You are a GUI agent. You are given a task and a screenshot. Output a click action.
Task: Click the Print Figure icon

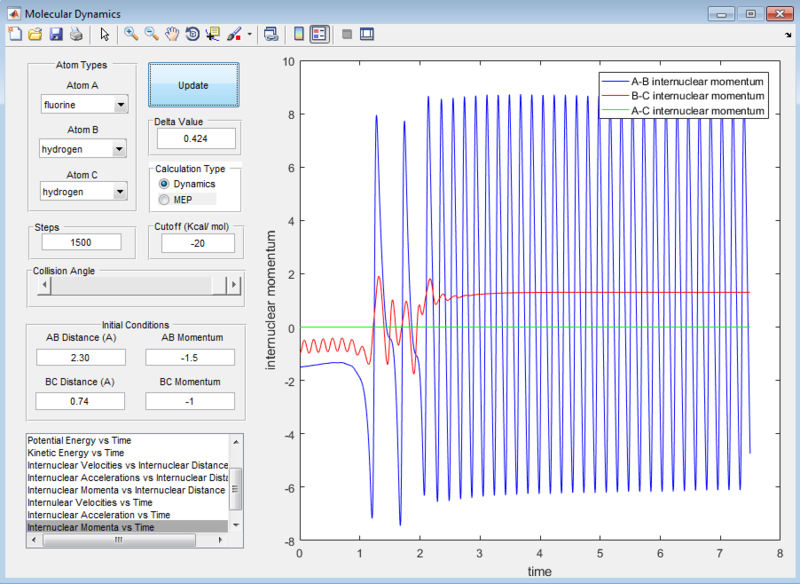(76, 34)
